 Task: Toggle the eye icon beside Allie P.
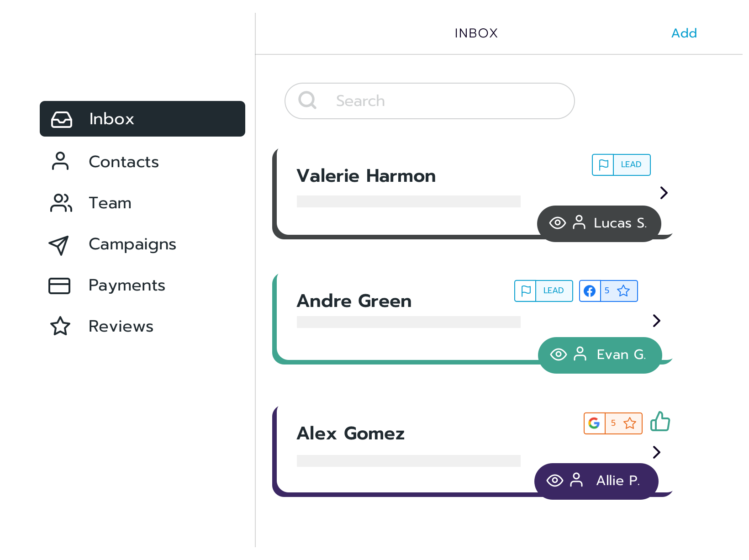(x=554, y=481)
